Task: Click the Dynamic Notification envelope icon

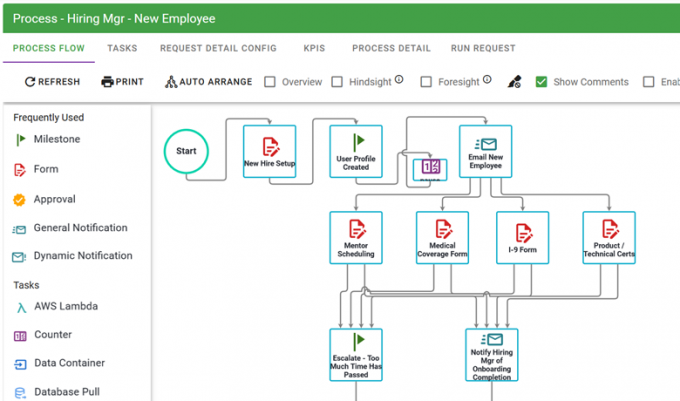Action: pyautogui.click(x=20, y=256)
